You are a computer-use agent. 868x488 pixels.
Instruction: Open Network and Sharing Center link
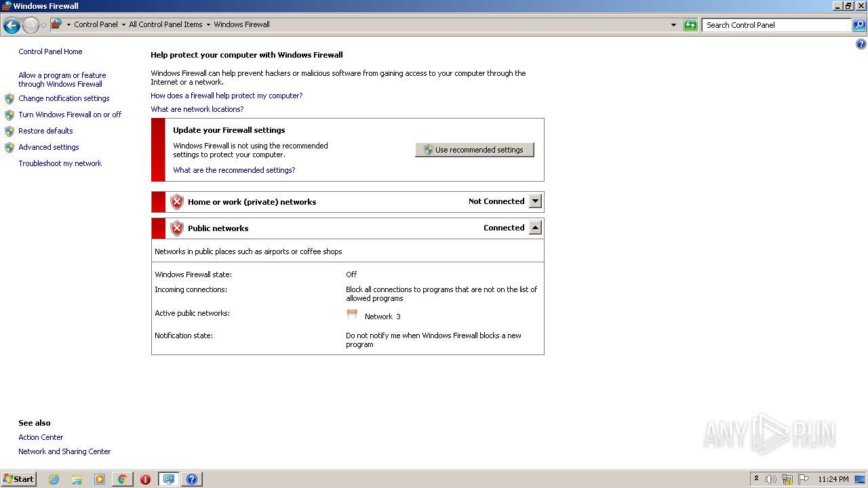[x=64, y=451]
